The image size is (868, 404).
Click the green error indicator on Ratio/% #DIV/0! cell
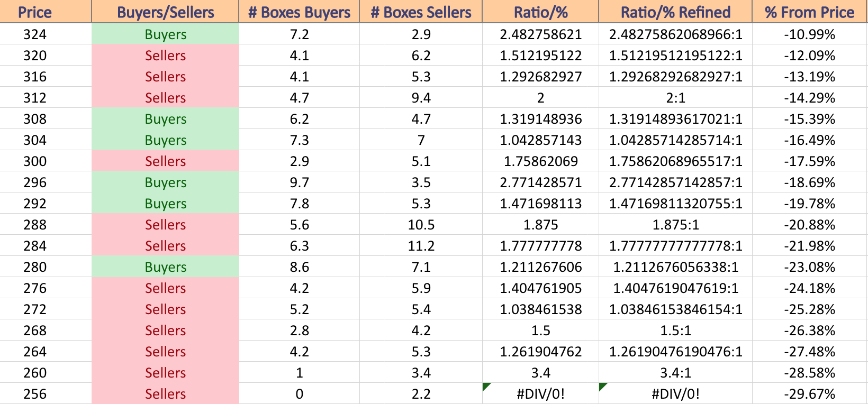click(x=486, y=387)
